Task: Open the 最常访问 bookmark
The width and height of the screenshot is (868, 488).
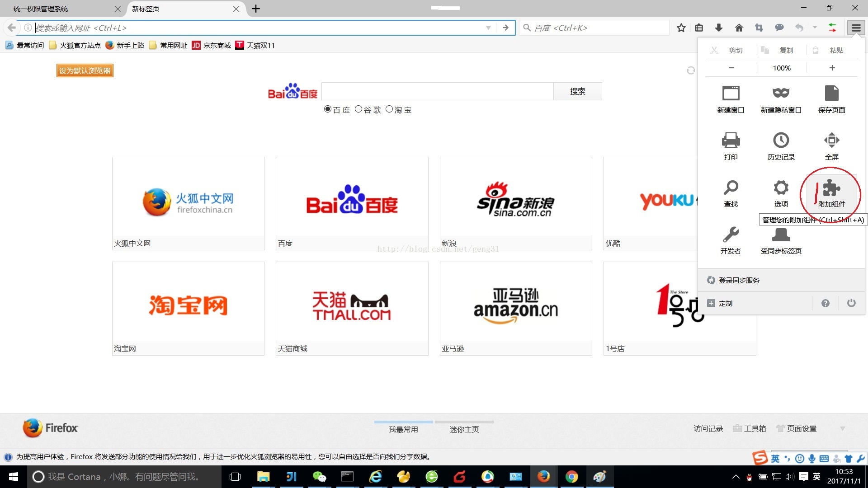Action: (x=25, y=45)
